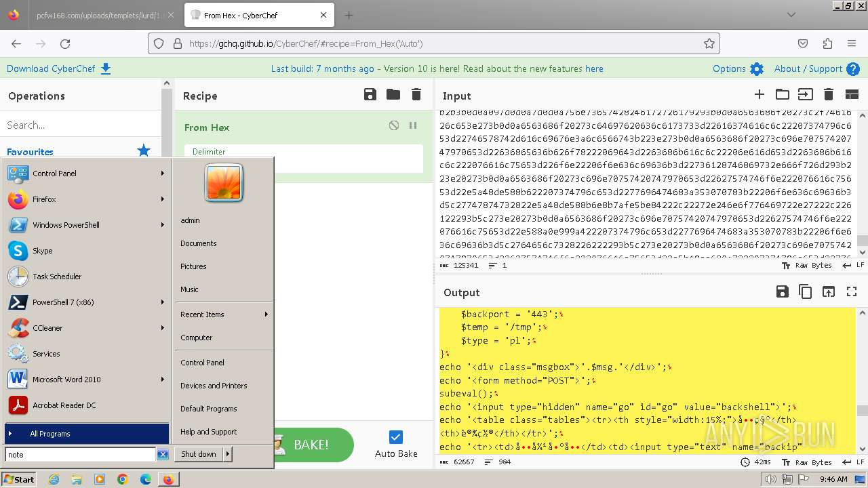This screenshot has height=488, width=868.
Task: Add a new input tab
Action: 759,94
